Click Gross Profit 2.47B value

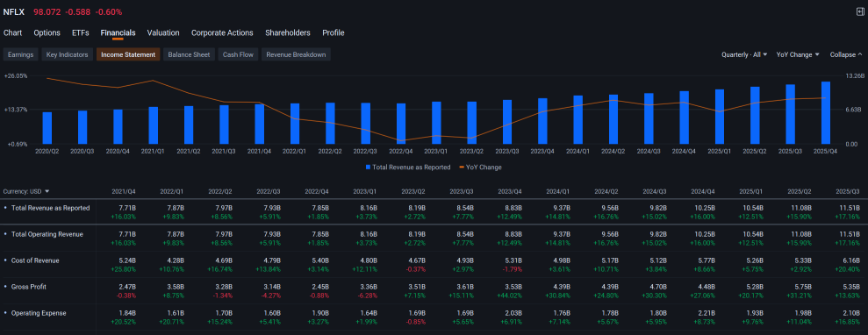(126, 287)
